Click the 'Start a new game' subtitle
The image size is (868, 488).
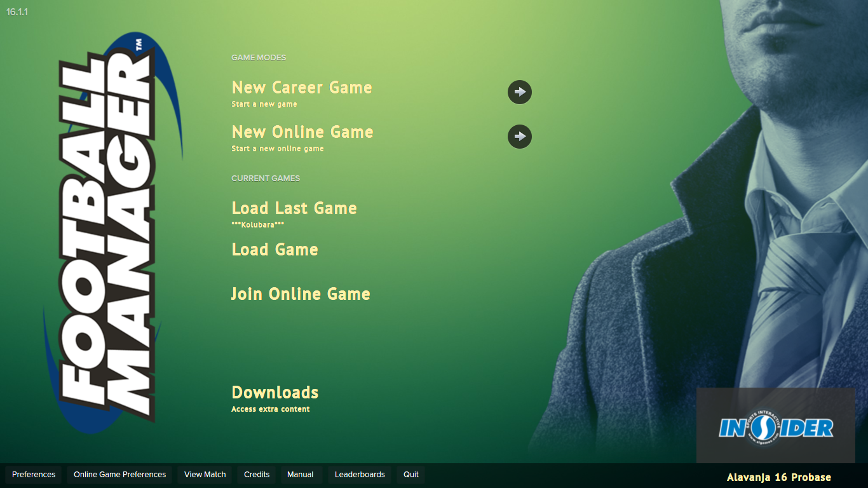[264, 104]
